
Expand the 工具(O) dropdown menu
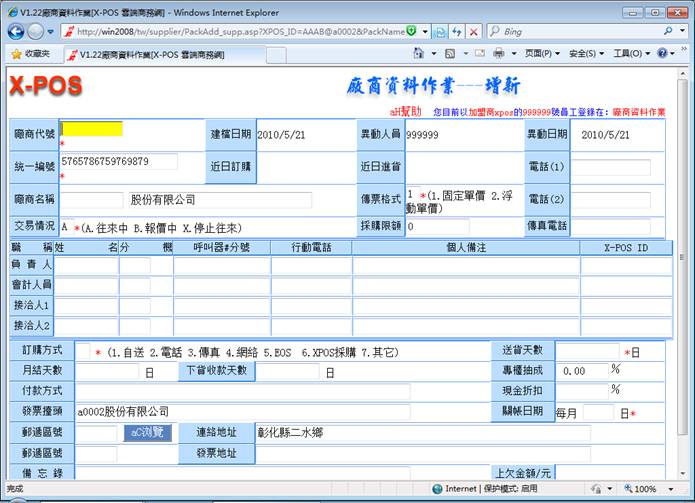630,53
